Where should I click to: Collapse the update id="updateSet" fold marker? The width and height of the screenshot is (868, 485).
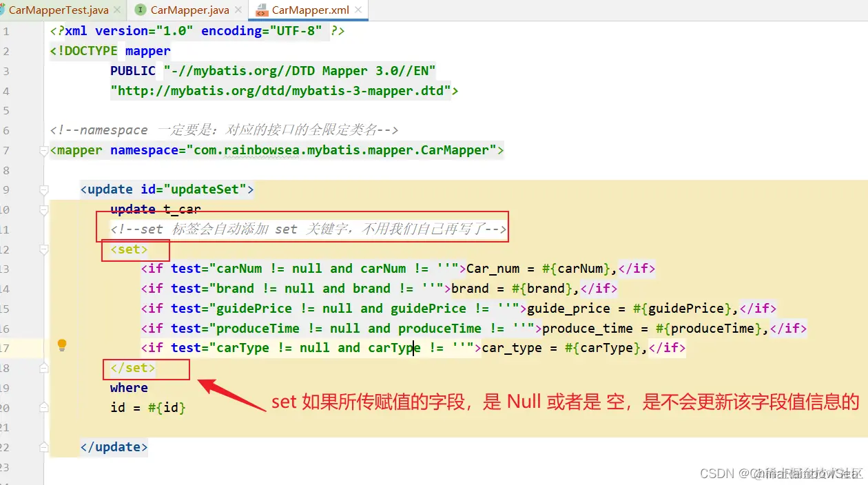pyautogui.click(x=44, y=189)
